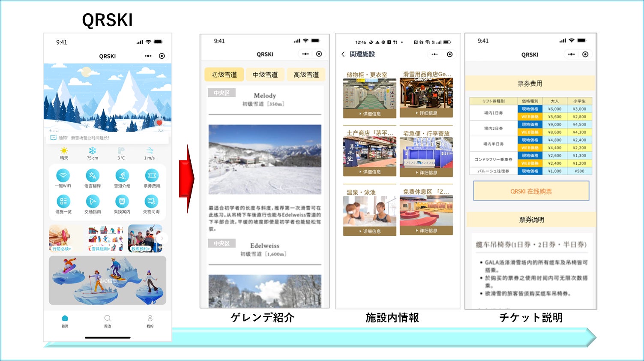The height and width of the screenshot is (361, 644).
Task: Open the 交通指南 transport guide icon
Action: tap(93, 202)
